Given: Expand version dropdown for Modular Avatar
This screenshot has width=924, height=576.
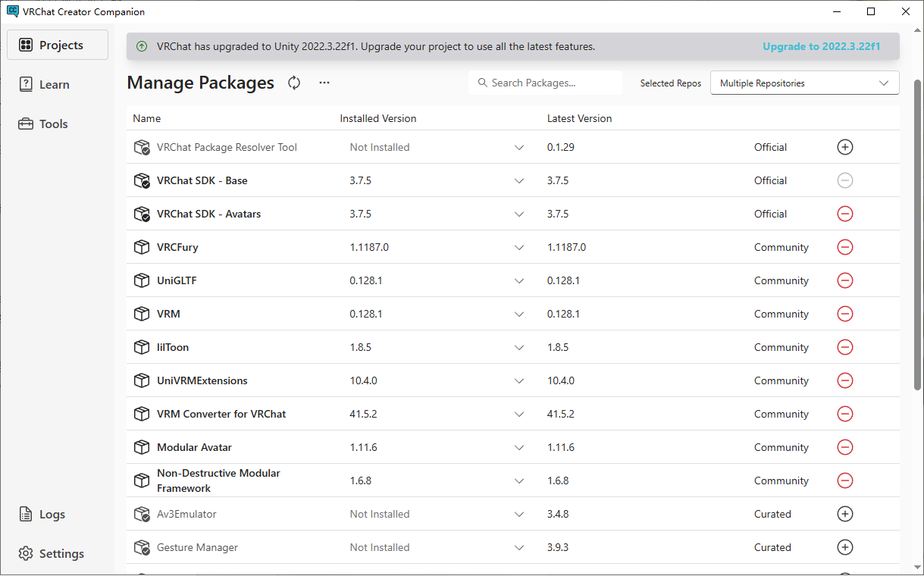Looking at the screenshot, I should click(x=519, y=447).
